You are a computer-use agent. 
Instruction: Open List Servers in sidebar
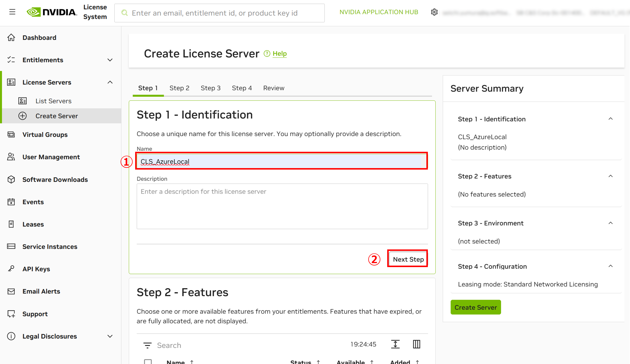53,101
